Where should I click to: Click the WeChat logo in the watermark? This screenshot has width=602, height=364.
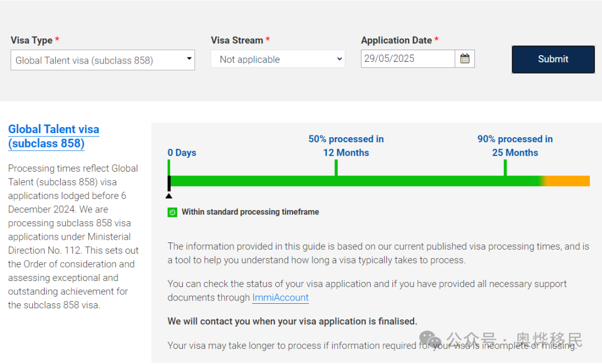(430, 339)
